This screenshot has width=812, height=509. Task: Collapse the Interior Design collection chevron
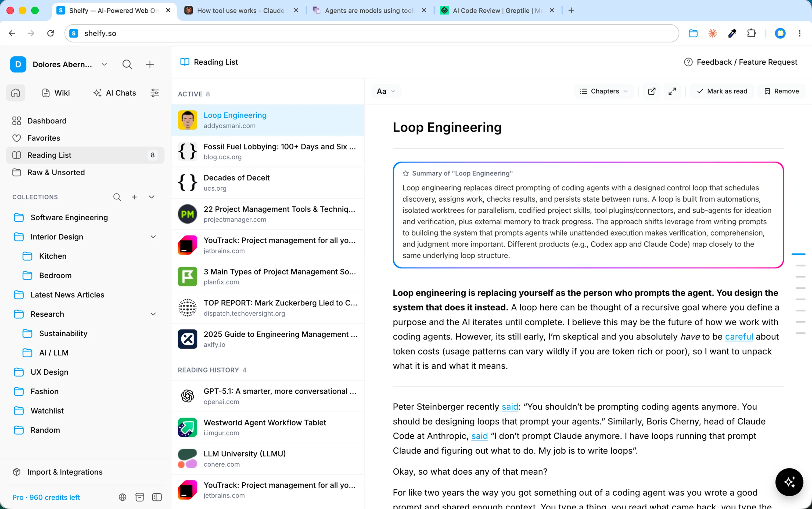pyautogui.click(x=153, y=237)
